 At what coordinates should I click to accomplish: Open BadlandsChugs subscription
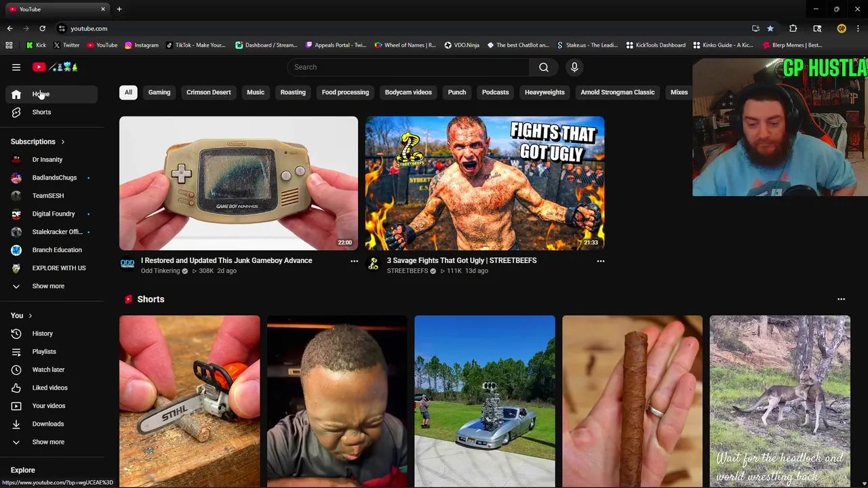point(52,178)
